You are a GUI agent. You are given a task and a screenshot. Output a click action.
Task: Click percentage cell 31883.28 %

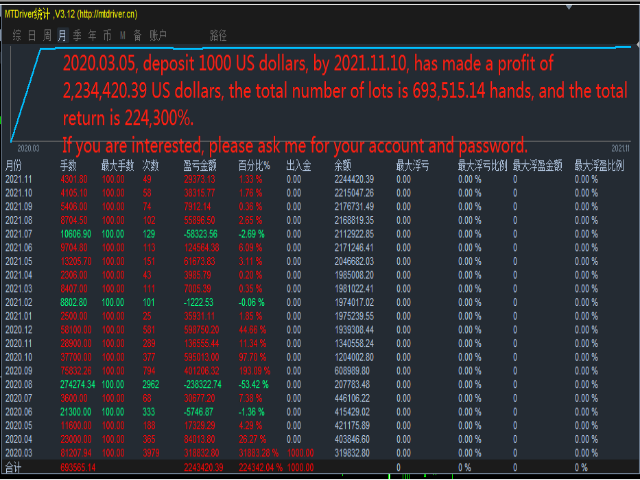click(x=259, y=453)
